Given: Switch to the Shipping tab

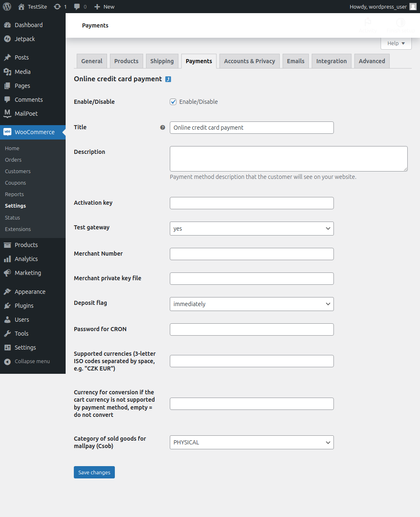Looking at the screenshot, I should point(162,61).
